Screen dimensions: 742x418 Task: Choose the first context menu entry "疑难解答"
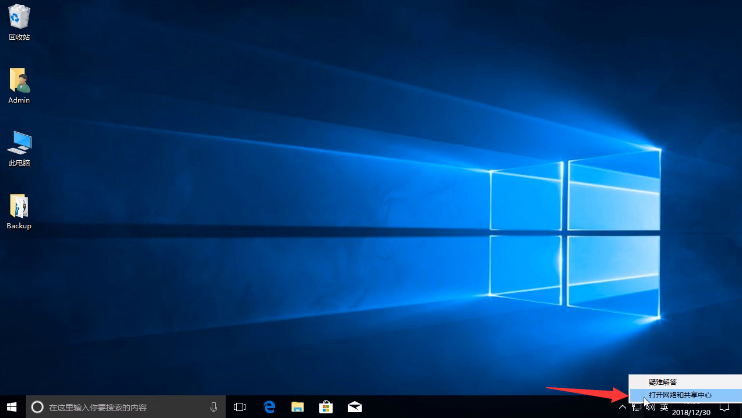point(663,382)
